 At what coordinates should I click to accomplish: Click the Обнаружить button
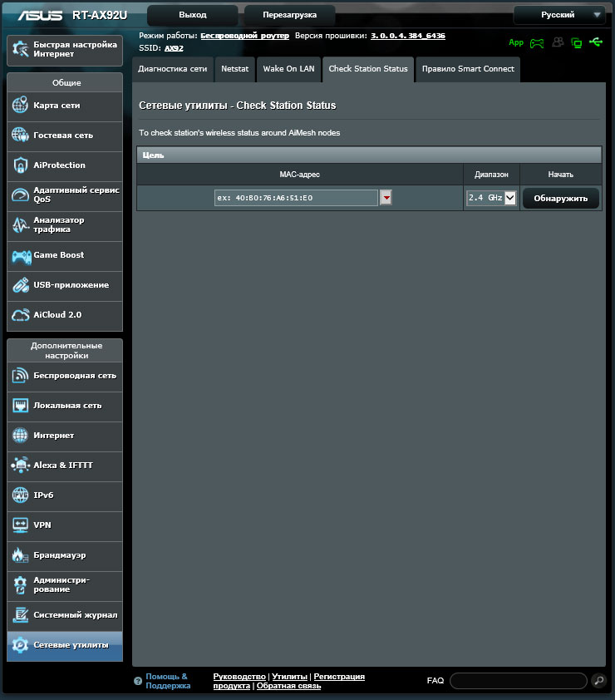560,198
